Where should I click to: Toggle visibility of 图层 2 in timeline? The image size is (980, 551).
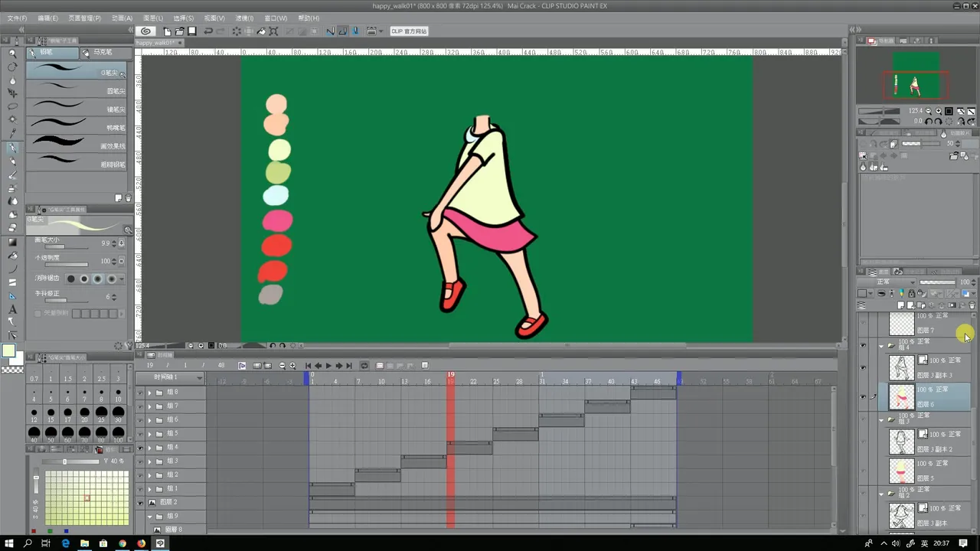coord(140,503)
